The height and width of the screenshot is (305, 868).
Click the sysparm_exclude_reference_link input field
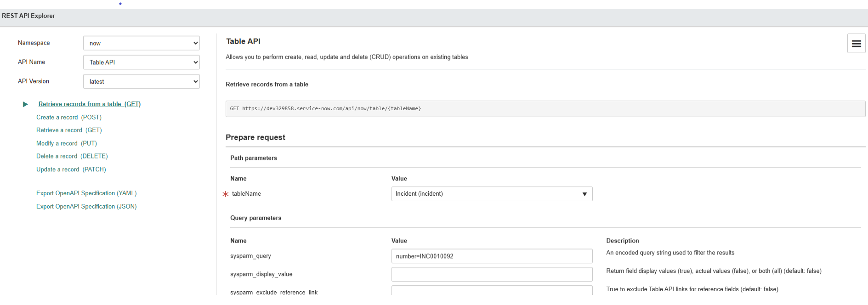(491, 290)
